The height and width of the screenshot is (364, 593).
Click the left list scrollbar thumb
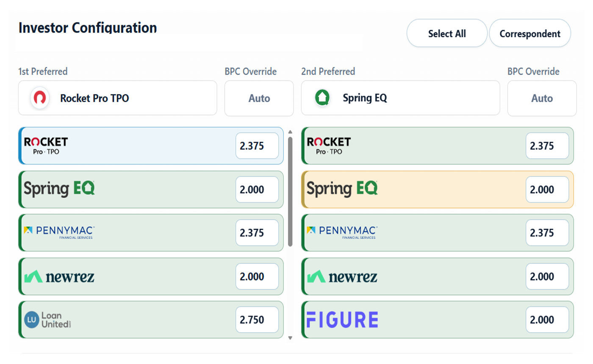click(290, 191)
